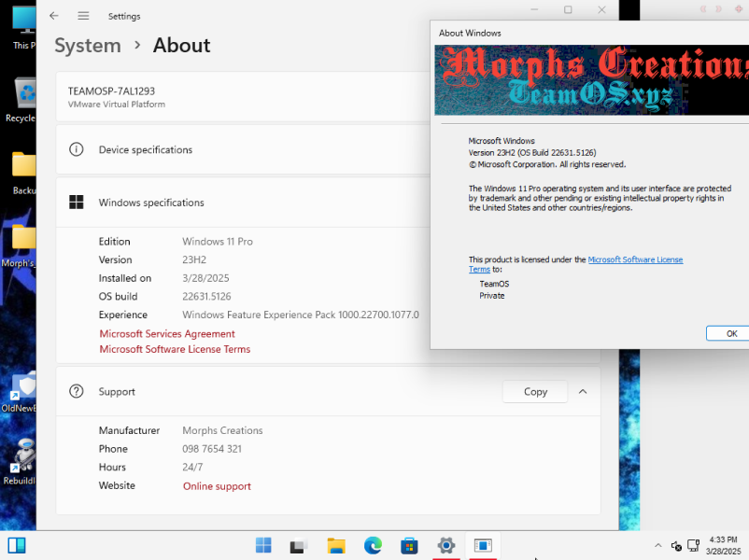Open Task View from the taskbar
Screen dimensions: 749x560
click(x=299, y=545)
